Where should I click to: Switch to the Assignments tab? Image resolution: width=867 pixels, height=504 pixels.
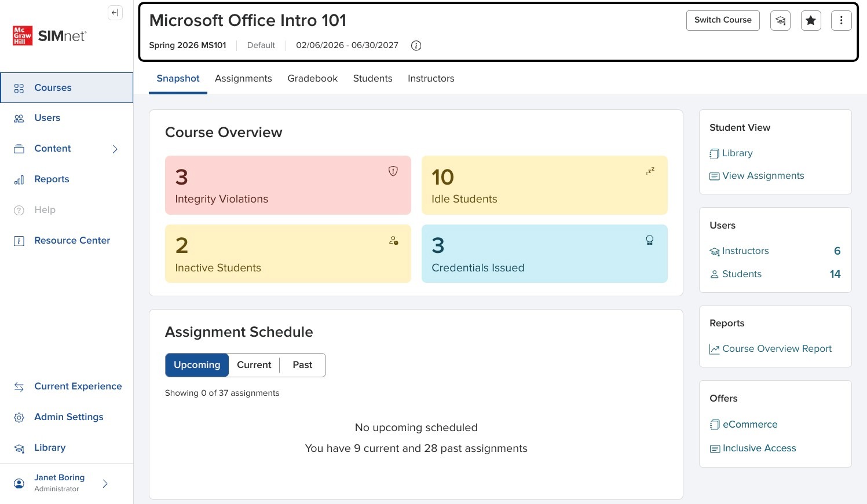[243, 79]
